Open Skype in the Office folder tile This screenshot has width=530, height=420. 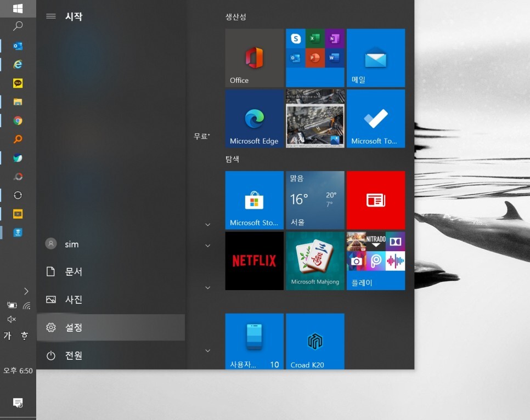coord(296,38)
